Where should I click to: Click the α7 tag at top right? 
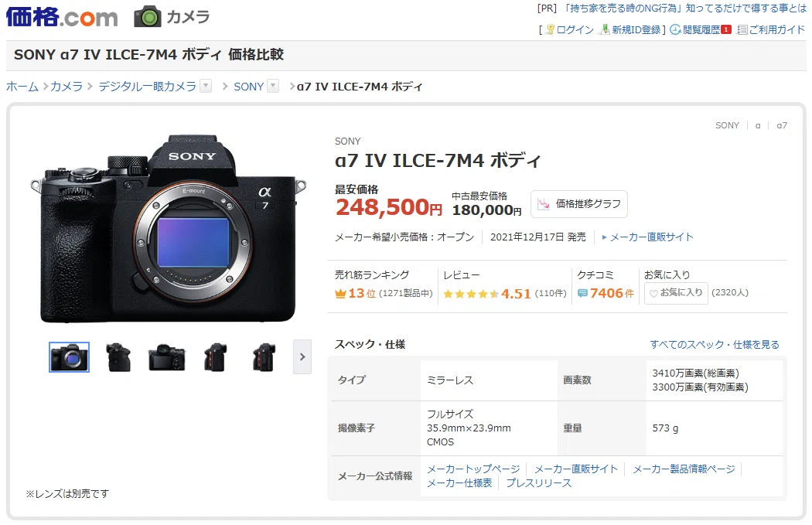[782, 125]
